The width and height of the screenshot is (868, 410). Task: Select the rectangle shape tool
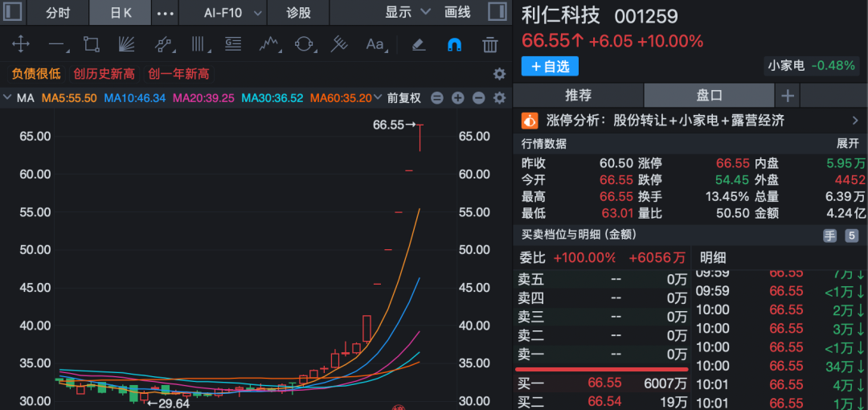[x=92, y=44]
